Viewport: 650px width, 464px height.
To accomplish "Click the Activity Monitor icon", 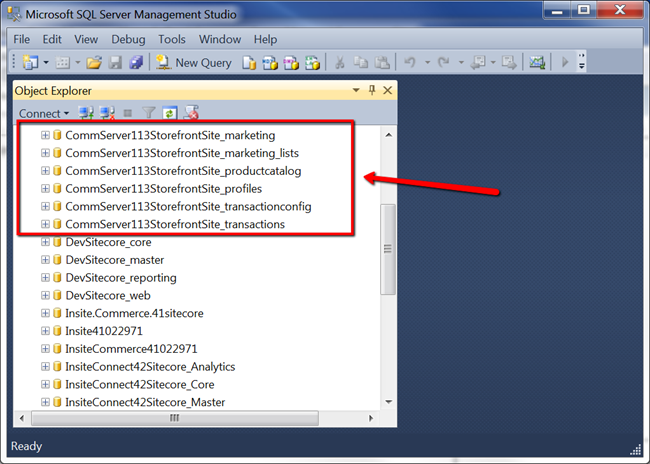I will point(537,63).
